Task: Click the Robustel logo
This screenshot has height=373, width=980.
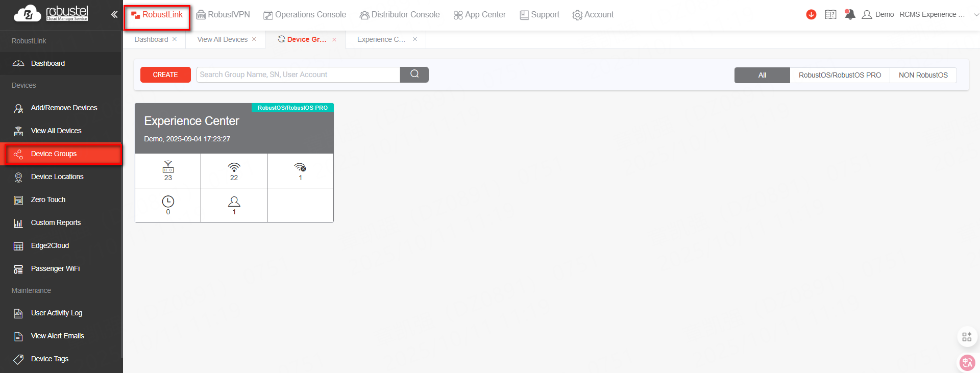Action: click(x=51, y=14)
